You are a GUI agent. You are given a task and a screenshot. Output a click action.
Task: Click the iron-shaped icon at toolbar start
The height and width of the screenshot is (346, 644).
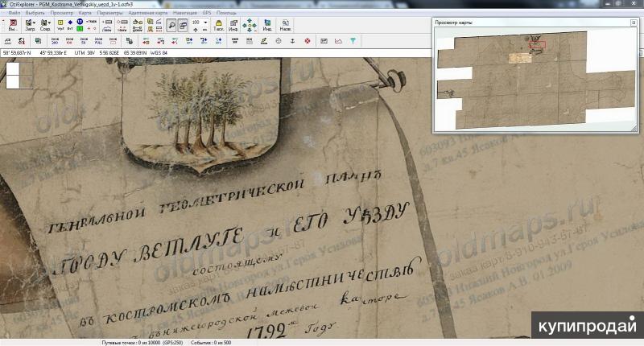coord(7,40)
